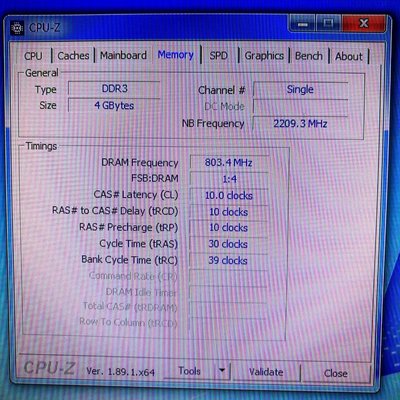
Task: Select the Memory tab
Action: tap(176, 55)
